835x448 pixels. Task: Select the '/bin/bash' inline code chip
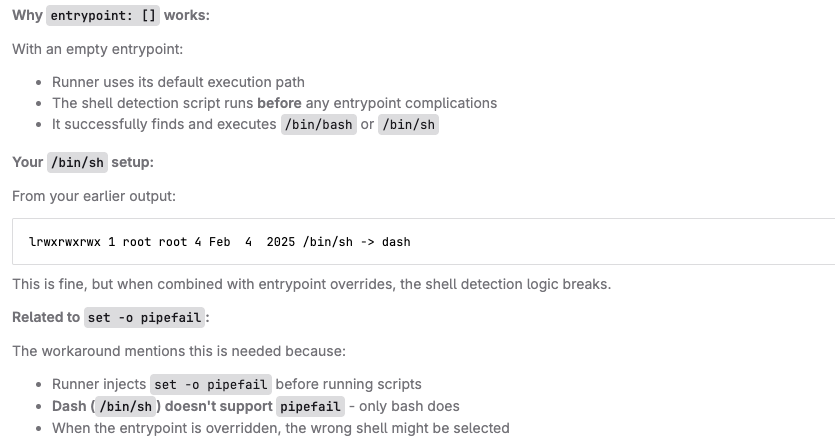pos(318,125)
